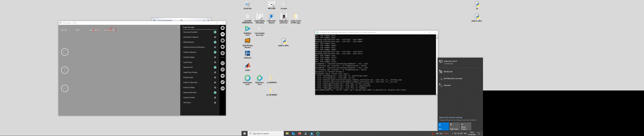Click the round T validation button
644x136 pixels.
tap(65, 70)
